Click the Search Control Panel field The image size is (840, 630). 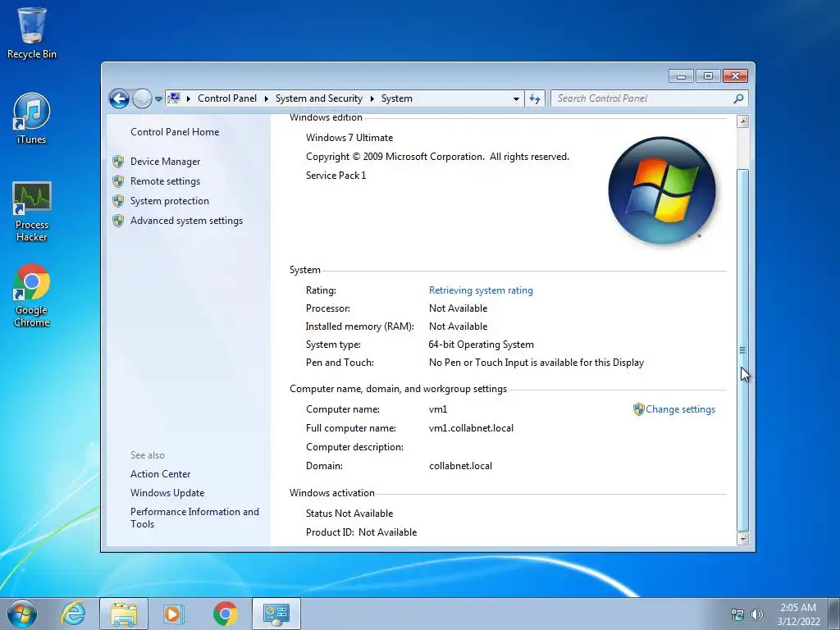650,98
